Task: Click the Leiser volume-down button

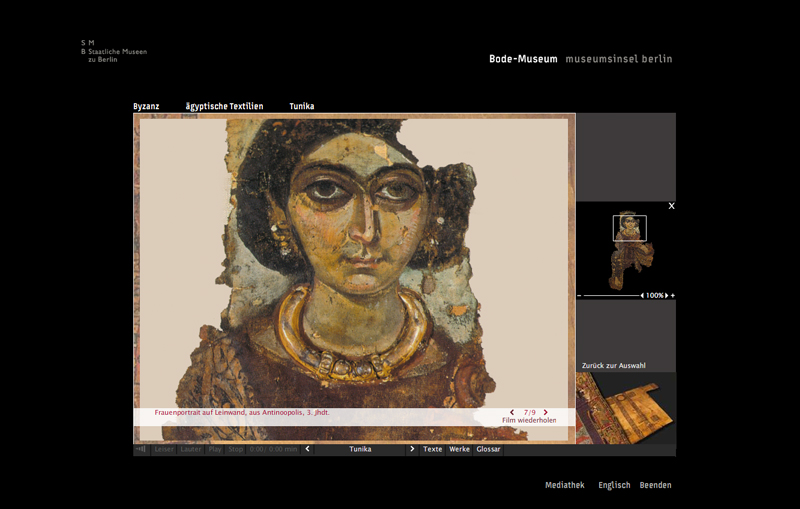Action: 164,449
